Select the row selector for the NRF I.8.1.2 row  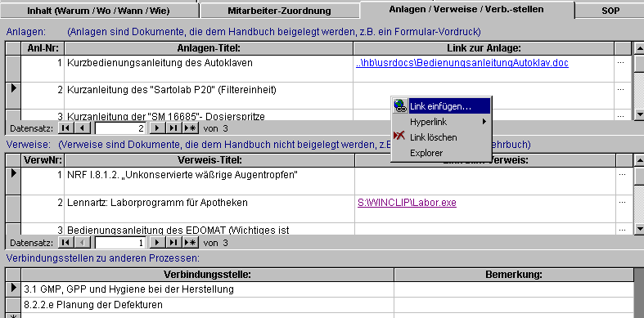click(13, 181)
